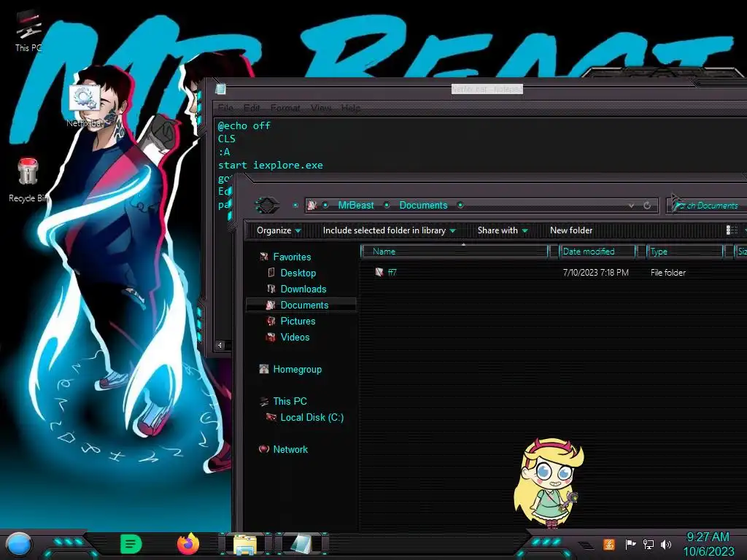Click the Notepad window title bar icon
This screenshot has height=560, width=747.
pos(220,88)
